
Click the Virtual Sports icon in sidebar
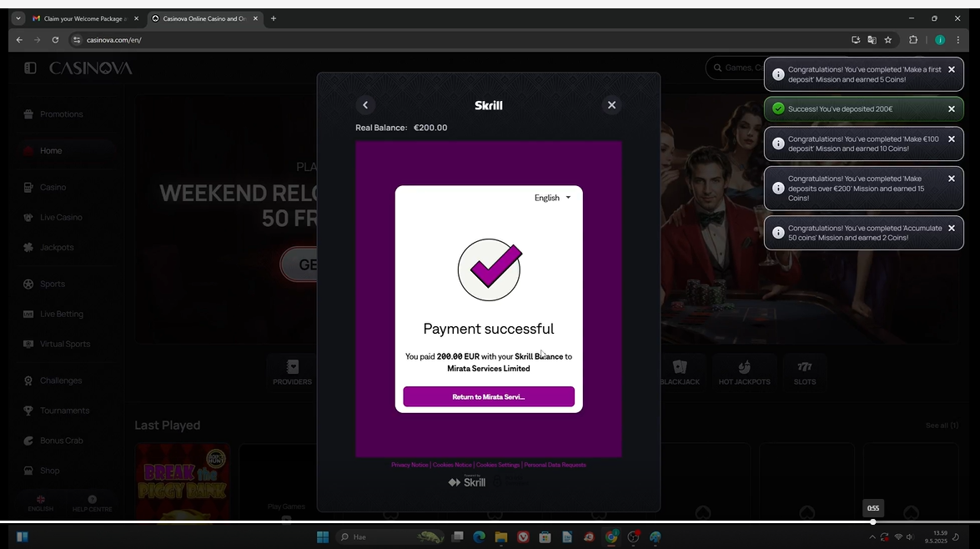(28, 344)
